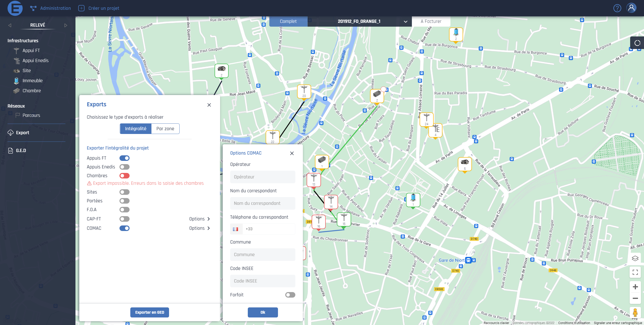Enable the Appuis Enedis export toggle
The width and height of the screenshot is (644, 325).
coord(125,167)
